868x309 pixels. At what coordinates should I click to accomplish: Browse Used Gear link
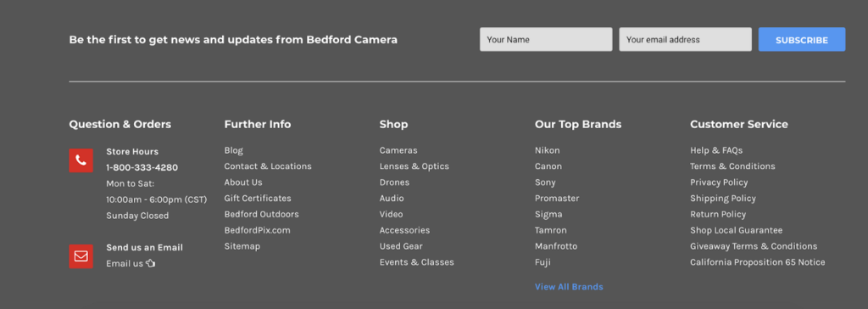point(401,246)
